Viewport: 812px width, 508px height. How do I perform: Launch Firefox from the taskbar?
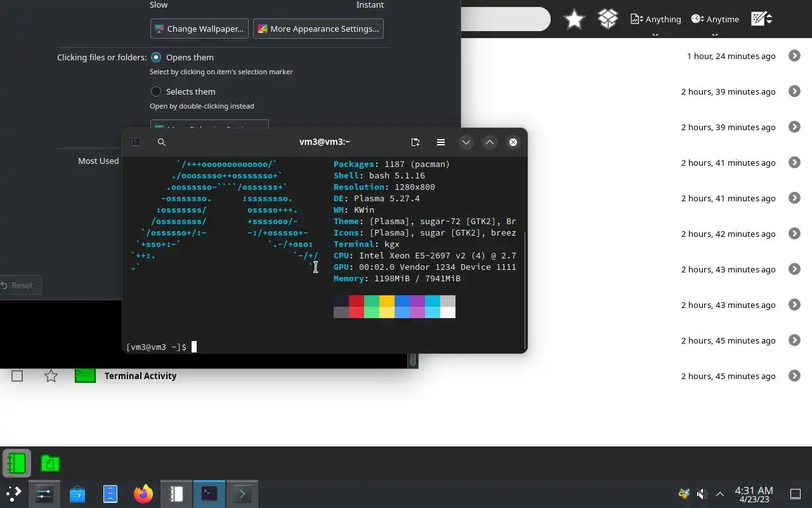pos(143,493)
